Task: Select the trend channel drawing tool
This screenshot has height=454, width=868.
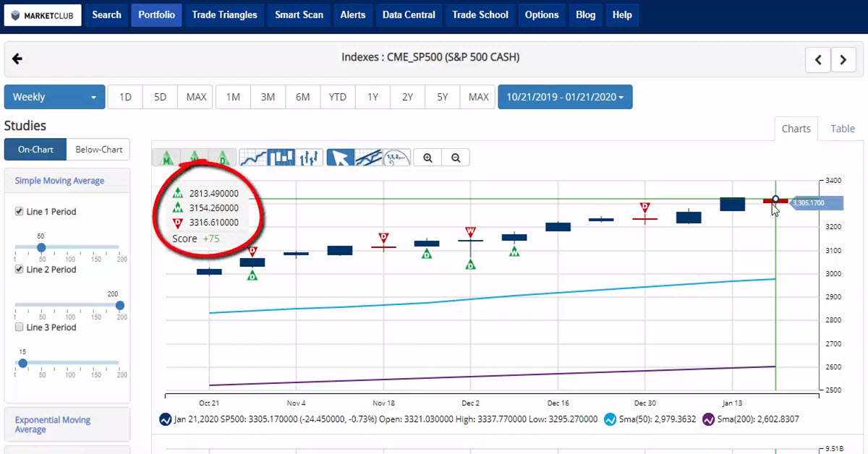Action: pyautogui.click(x=368, y=158)
